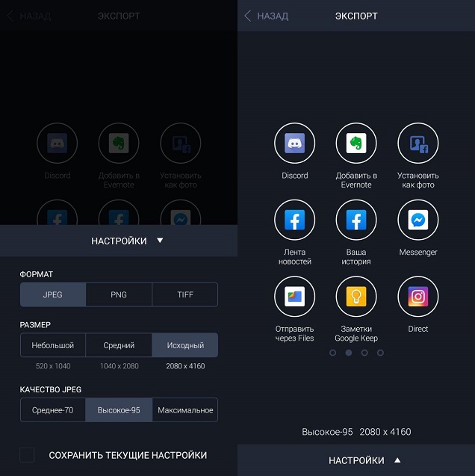
Task: Tap the dimmed Discord icon on left screen
Action: click(x=57, y=143)
